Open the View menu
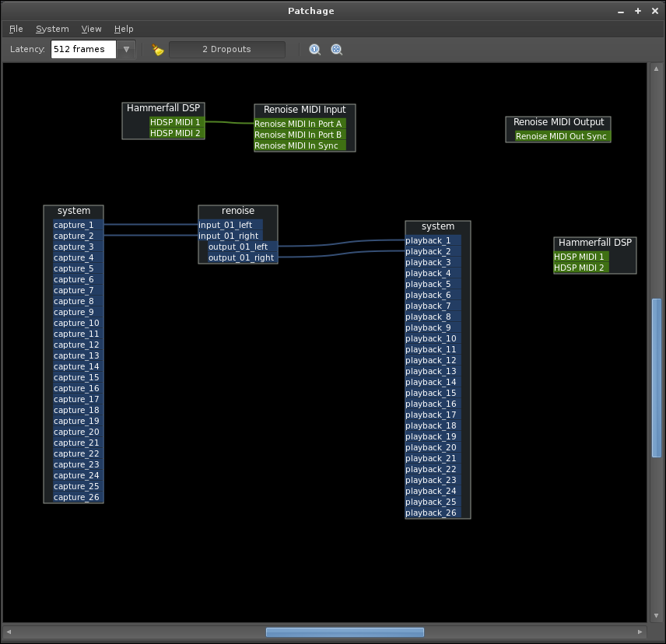This screenshot has width=666, height=644. (x=91, y=29)
